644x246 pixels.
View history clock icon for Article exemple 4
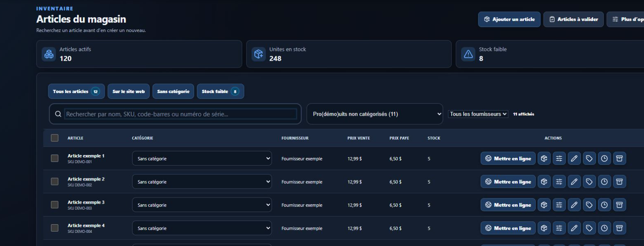[604, 228]
